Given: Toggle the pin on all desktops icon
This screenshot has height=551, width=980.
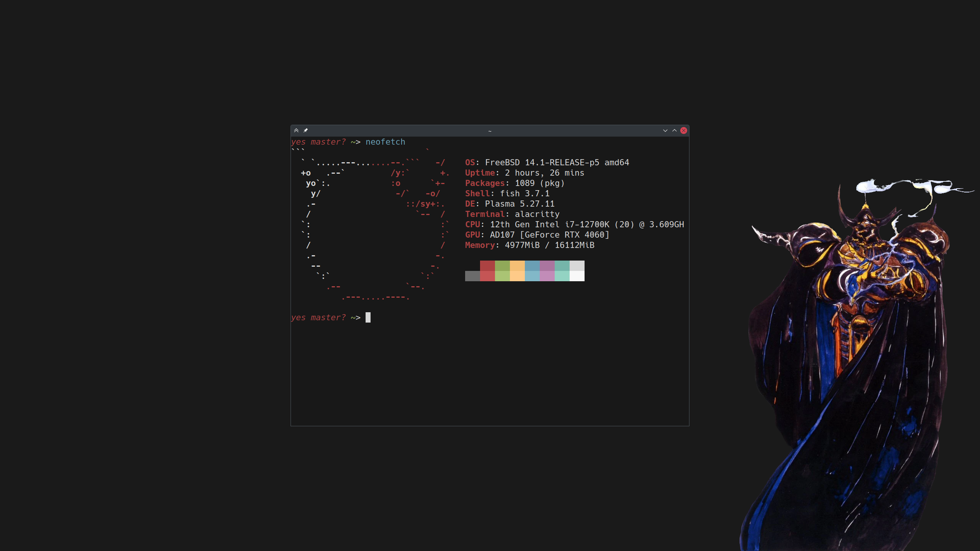Looking at the screenshot, I should click(x=305, y=130).
